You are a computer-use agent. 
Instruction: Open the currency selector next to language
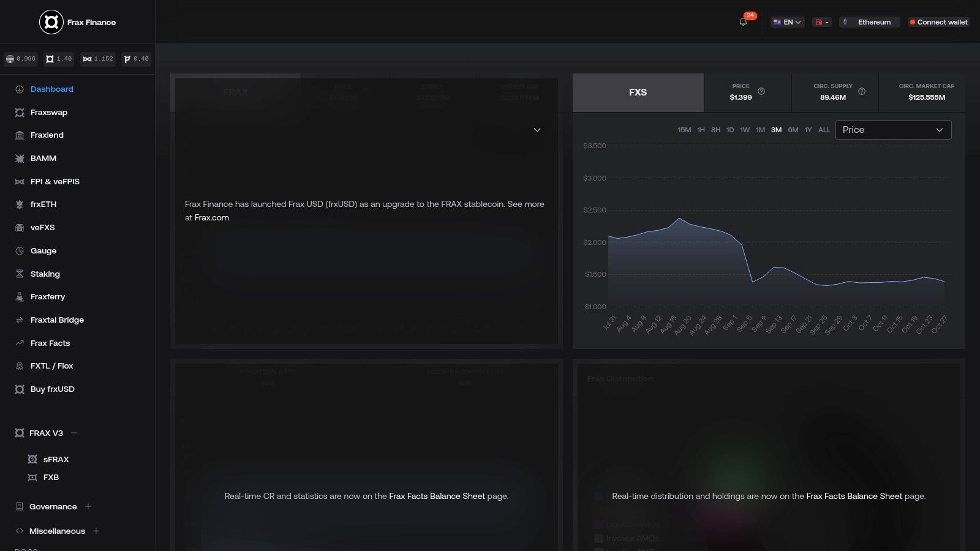(822, 22)
